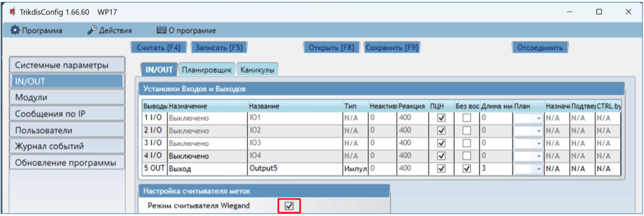Switch to the Планировщик tab
Viewport: 644px width, 216px height.
point(206,70)
